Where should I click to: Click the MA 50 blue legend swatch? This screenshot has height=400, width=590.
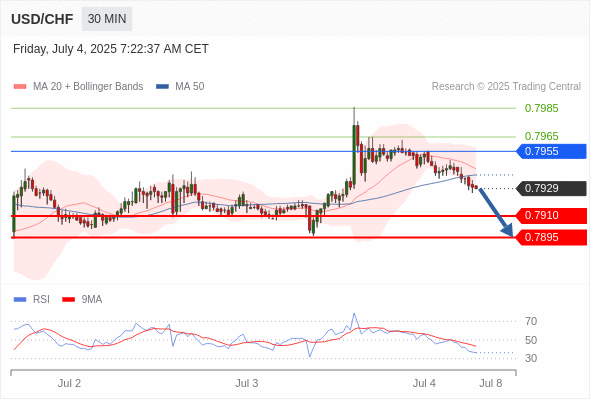click(x=162, y=87)
